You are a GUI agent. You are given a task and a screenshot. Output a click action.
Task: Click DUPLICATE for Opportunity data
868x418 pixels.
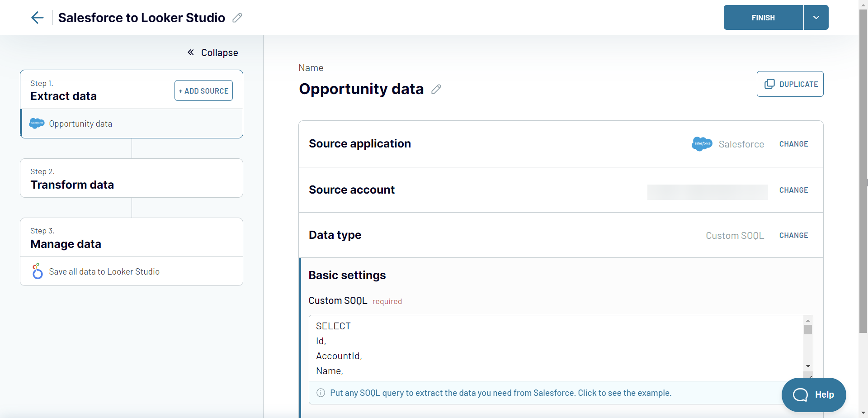(x=790, y=84)
